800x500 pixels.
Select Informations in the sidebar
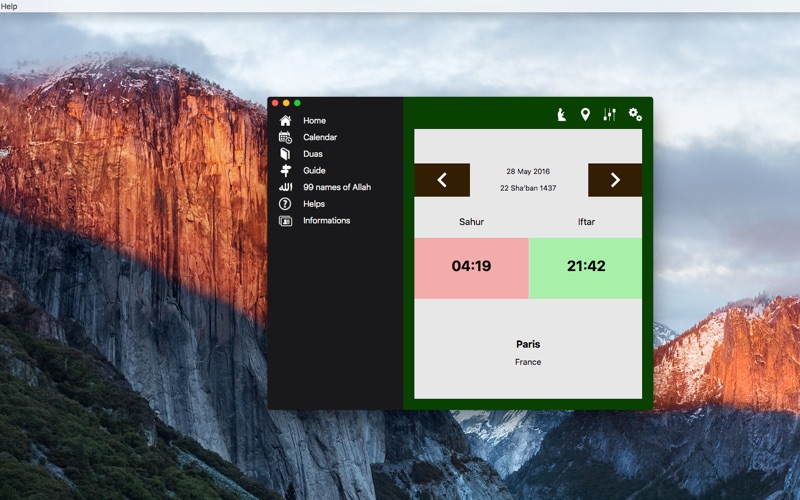click(x=327, y=220)
